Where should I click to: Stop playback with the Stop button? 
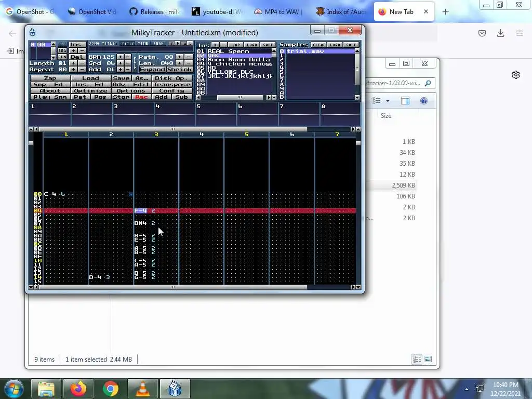[x=122, y=97]
